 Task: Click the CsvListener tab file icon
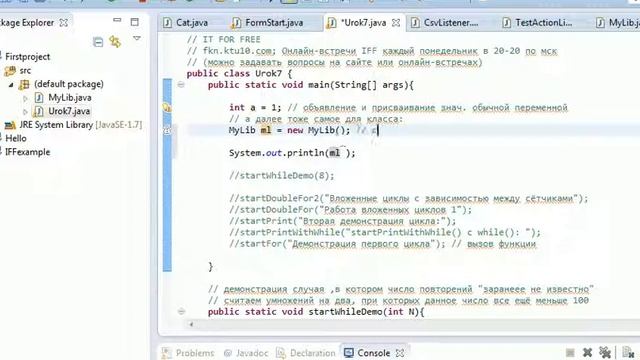[415, 22]
